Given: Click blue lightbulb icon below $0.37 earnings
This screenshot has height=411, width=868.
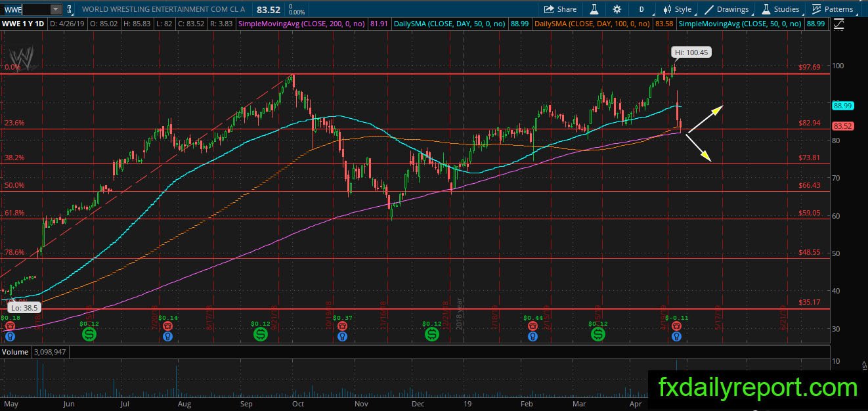Looking at the screenshot, I should click(341, 336).
